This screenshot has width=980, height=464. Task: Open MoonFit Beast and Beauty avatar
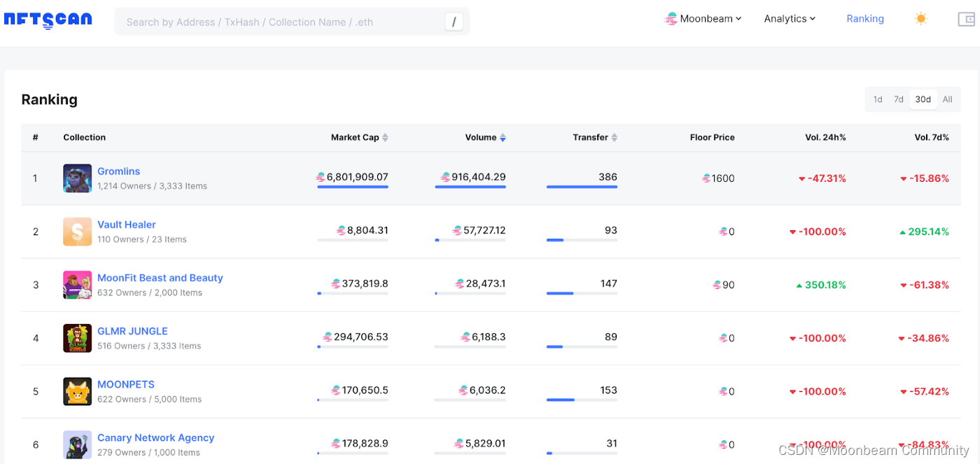[x=77, y=285]
